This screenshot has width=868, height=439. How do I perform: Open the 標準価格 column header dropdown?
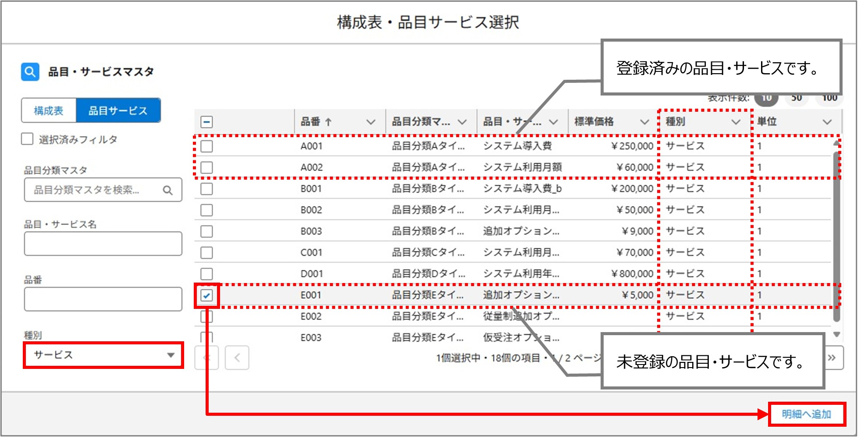click(644, 122)
